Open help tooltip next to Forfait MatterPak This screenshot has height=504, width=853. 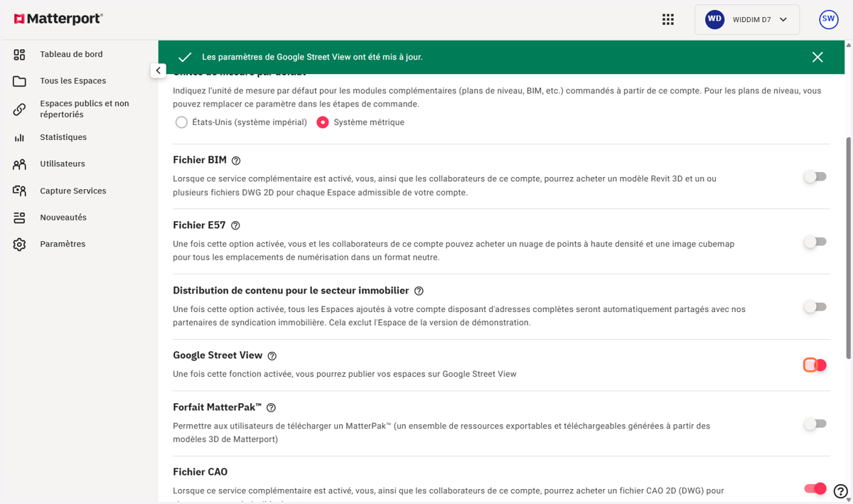click(271, 408)
